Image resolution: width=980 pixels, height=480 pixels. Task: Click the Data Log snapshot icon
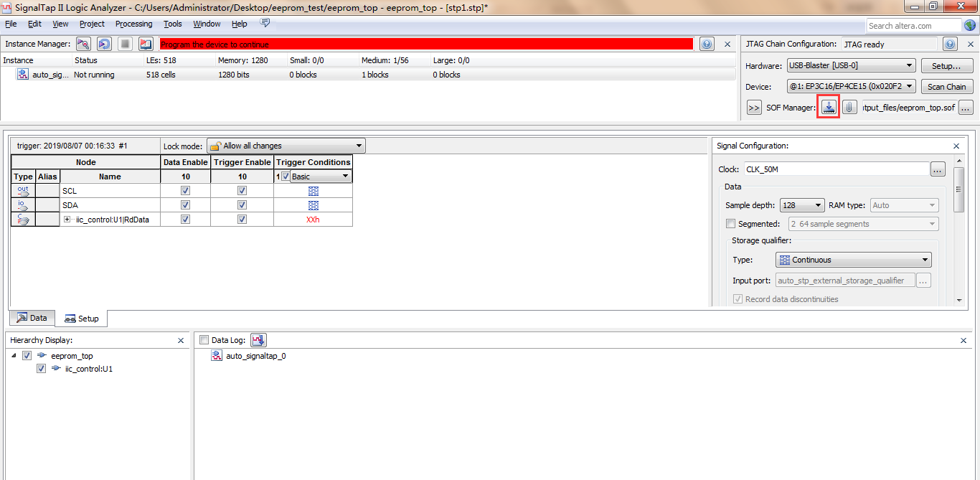click(258, 340)
